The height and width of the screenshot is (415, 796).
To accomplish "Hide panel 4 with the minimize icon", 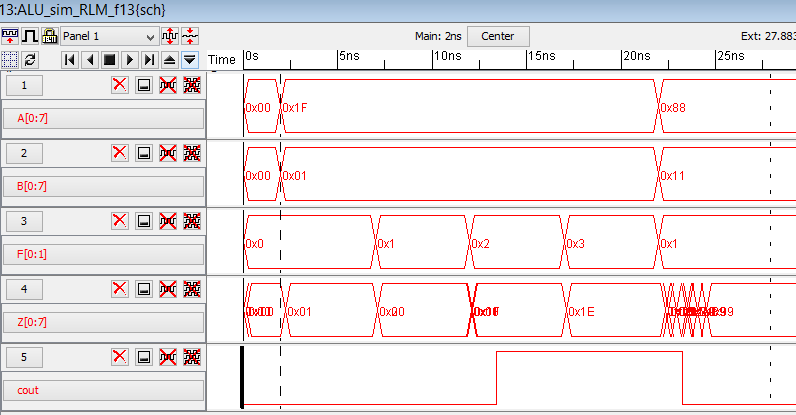I will pos(144,289).
